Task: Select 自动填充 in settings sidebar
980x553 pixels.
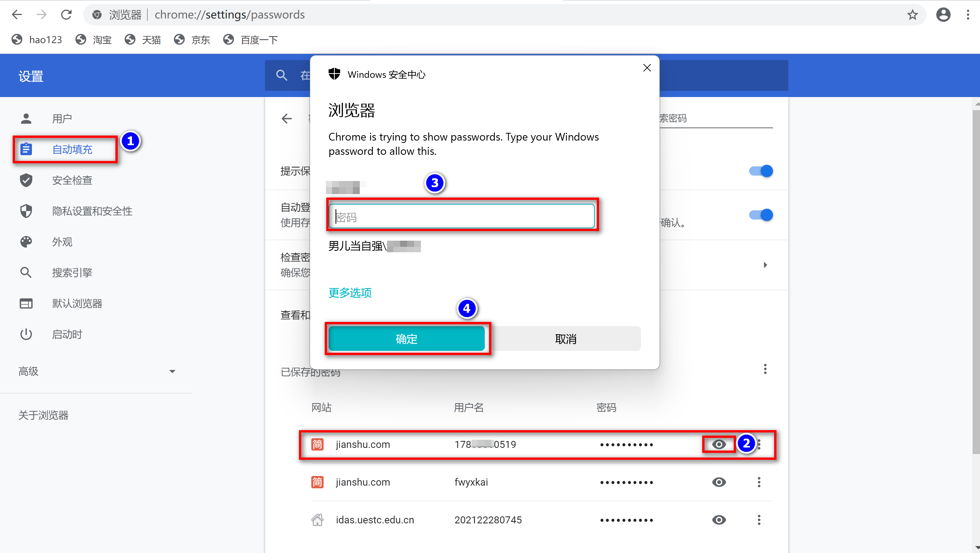Action: coord(72,149)
